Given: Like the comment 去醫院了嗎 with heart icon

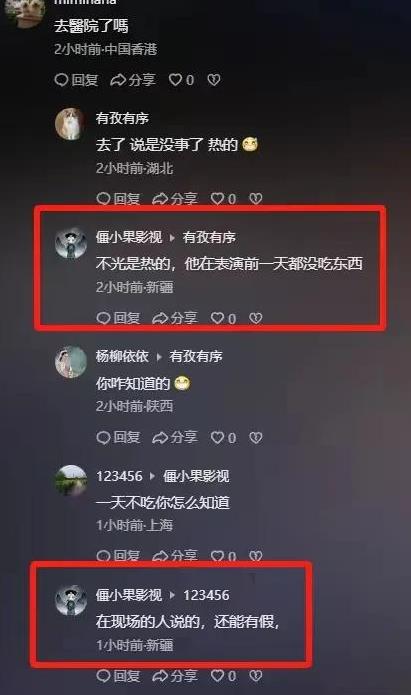Looking at the screenshot, I should (181, 80).
